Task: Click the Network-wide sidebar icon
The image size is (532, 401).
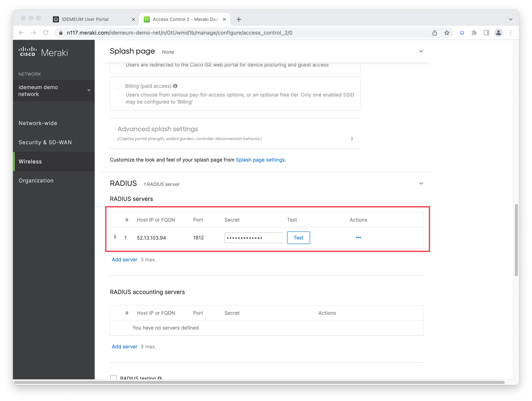Action: pos(38,123)
